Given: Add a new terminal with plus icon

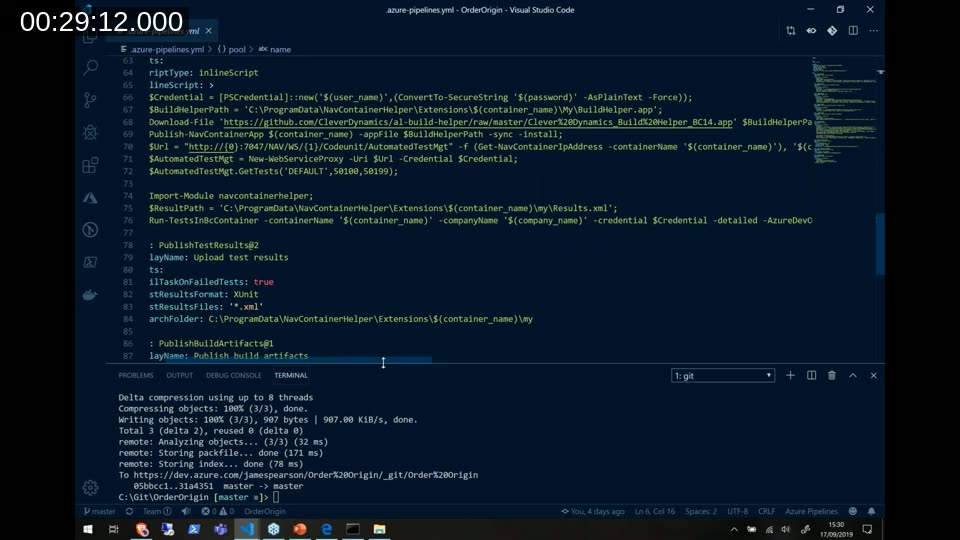Looking at the screenshot, I should 790,375.
